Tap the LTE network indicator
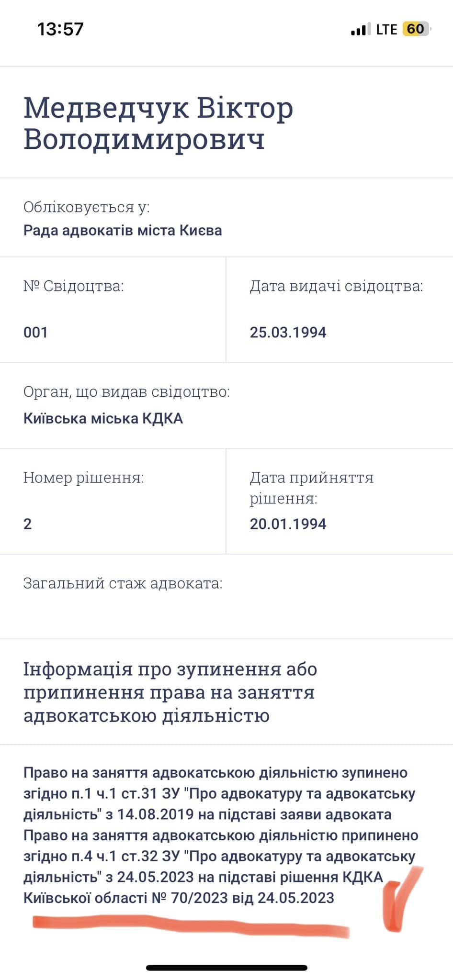The image size is (453, 980). point(386,30)
